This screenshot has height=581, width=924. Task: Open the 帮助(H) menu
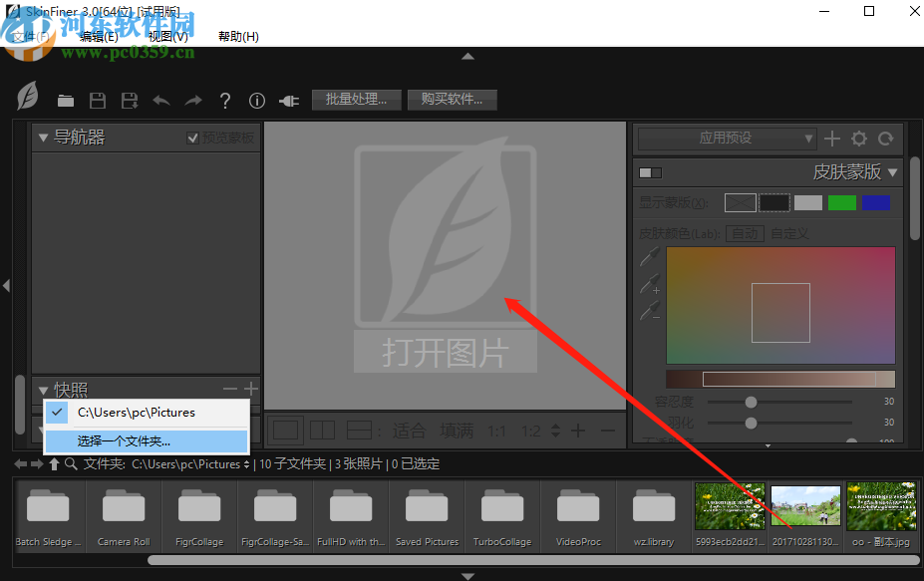tap(238, 36)
